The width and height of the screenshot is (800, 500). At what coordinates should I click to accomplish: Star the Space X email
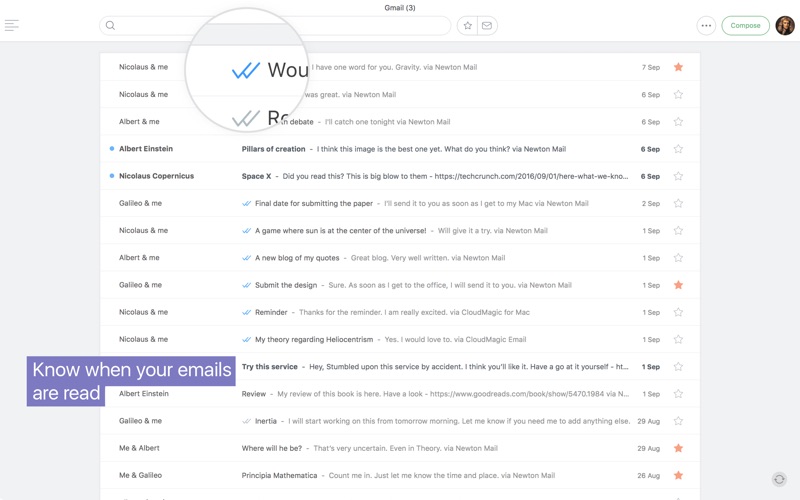(678, 176)
